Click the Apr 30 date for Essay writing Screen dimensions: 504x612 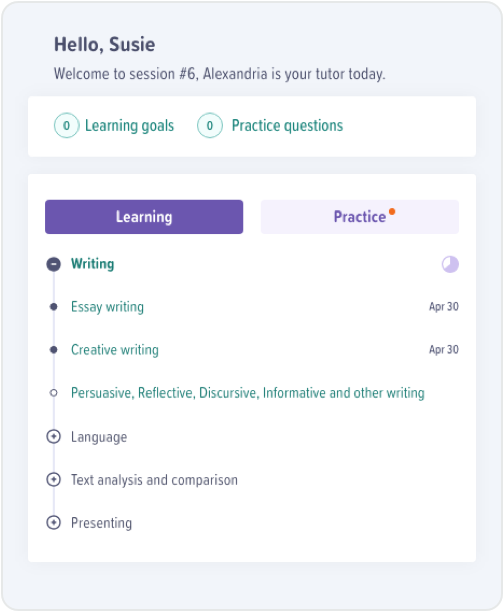click(x=444, y=306)
